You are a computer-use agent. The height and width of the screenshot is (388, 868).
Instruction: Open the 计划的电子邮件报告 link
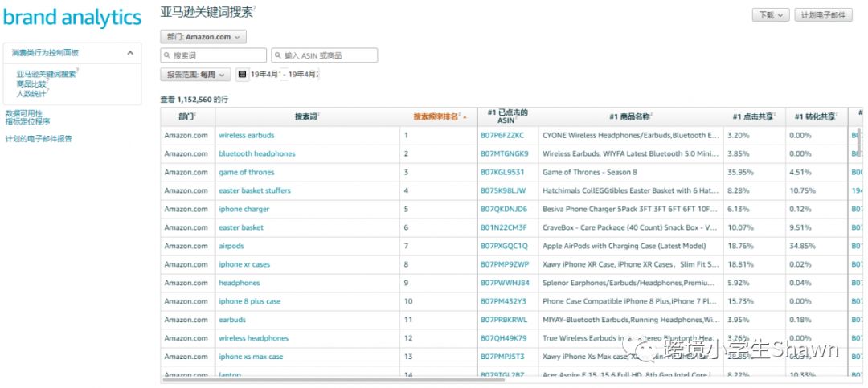39,139
